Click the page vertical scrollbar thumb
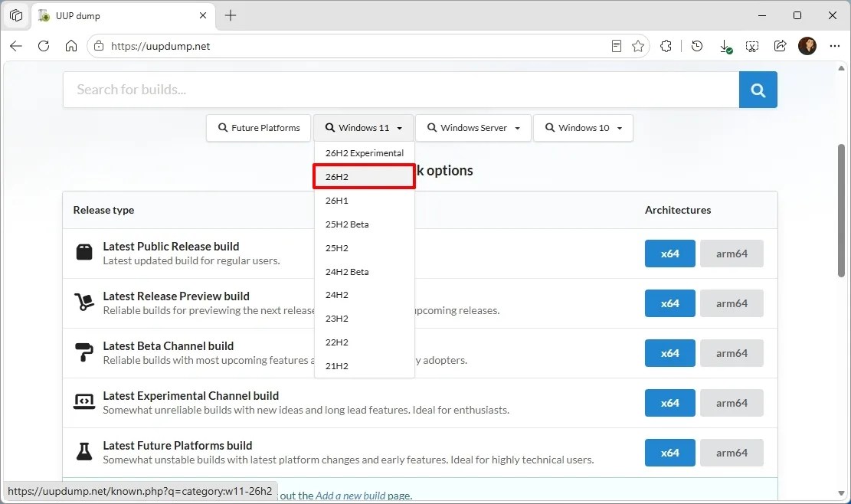Viewport: 851px width, 504px height. (x=841, y=211)
